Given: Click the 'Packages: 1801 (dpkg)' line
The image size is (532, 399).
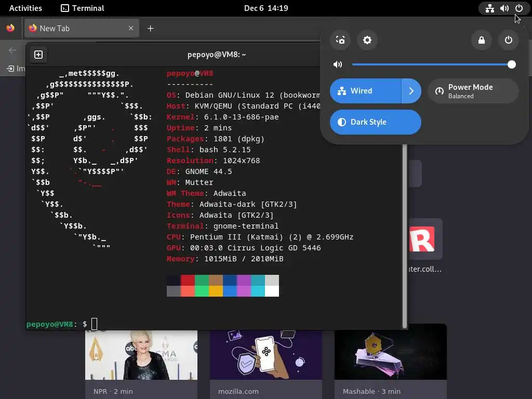Looking at the screenshot, I should click(216, 139).
